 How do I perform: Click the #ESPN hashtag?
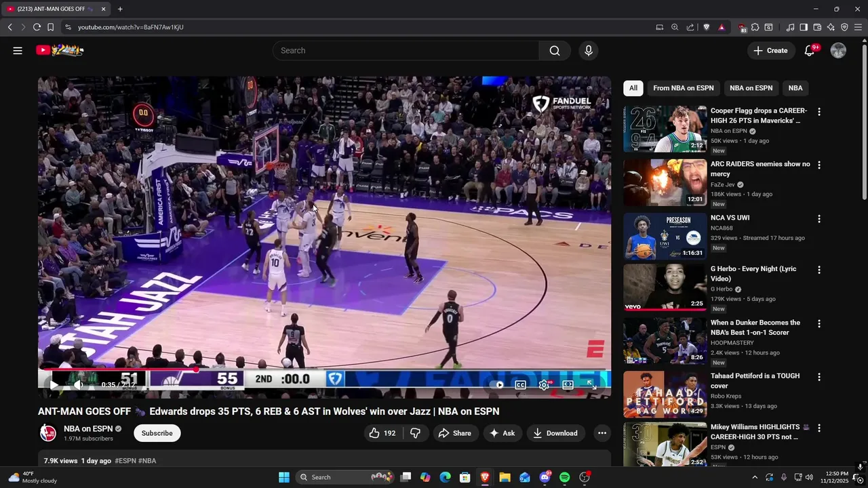point(125,461)
